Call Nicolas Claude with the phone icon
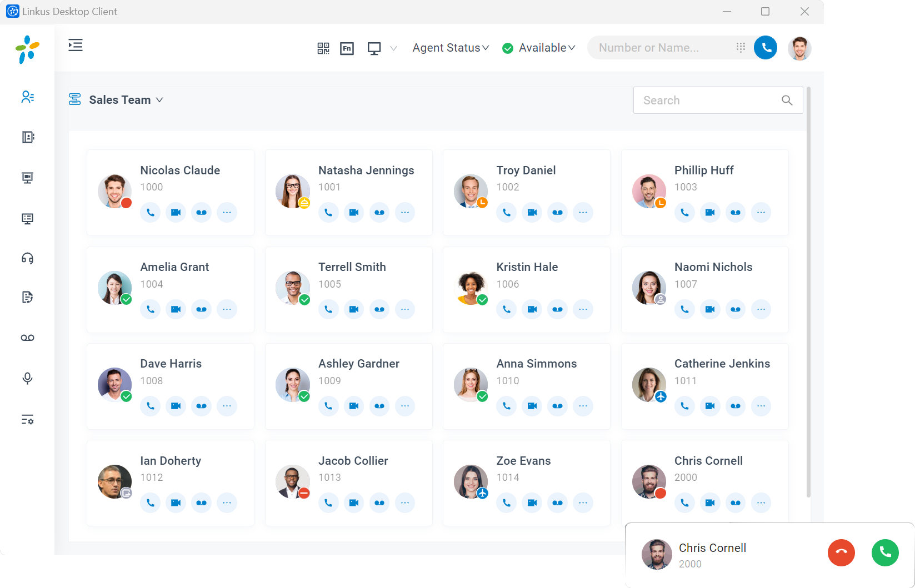 pyautogui.click(x=151, y=212)
